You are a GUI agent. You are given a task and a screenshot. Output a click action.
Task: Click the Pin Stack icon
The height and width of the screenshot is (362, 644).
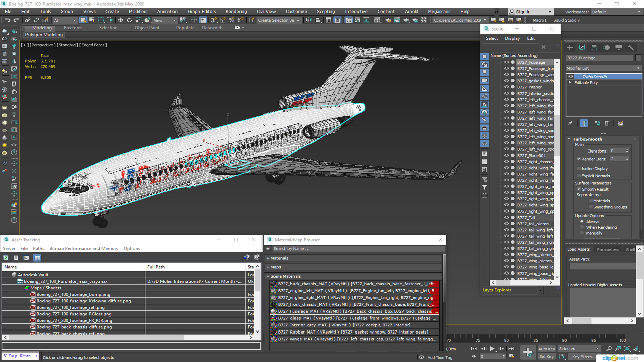click(x=570, y=123)
